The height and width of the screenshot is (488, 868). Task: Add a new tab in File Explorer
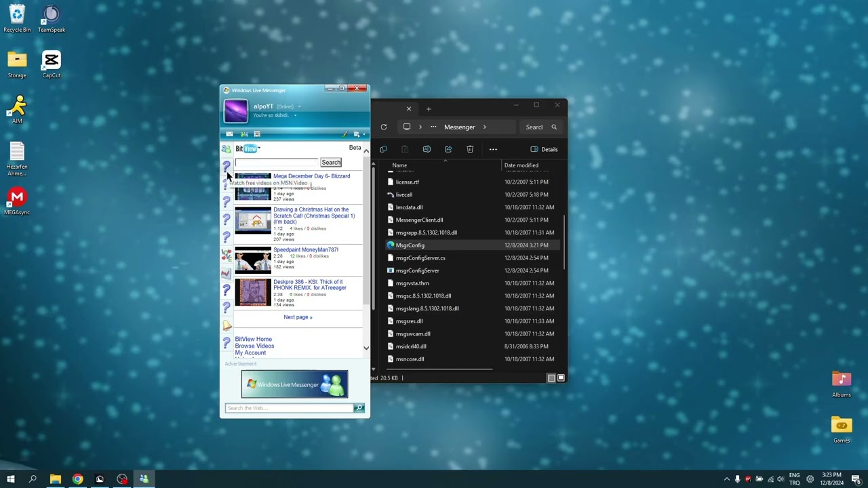429,109
